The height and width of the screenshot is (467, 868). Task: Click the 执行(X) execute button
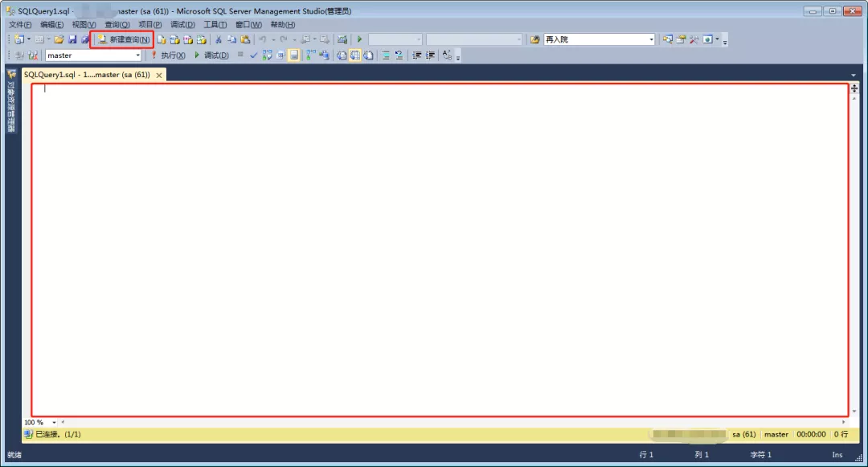pyautogui.click(x=169, y=55)
